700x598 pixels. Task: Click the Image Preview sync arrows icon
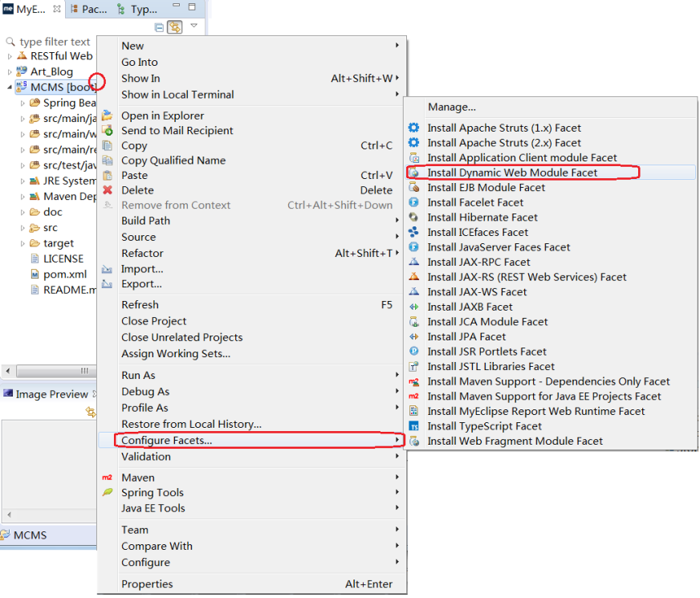coord(91,413)
